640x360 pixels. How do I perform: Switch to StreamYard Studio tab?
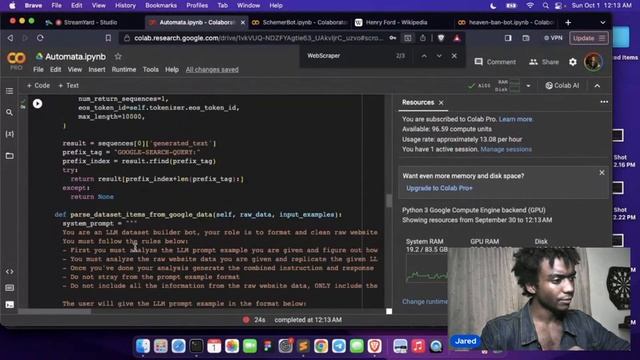click(x=90, y=22)
